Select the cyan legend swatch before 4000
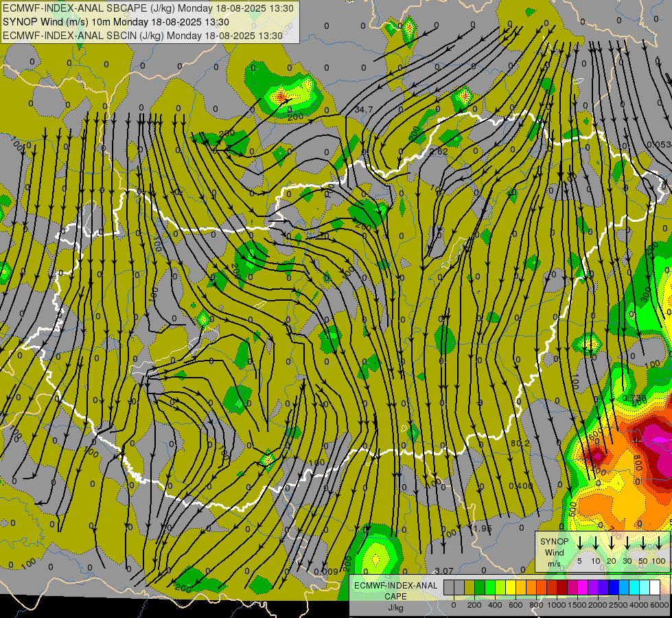The image size is (672, 618). [634, 588]
